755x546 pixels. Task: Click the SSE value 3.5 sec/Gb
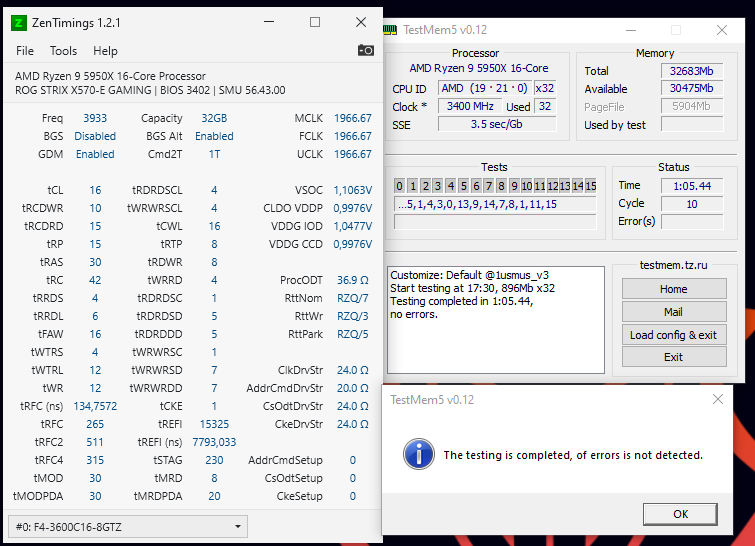(497, 124)
